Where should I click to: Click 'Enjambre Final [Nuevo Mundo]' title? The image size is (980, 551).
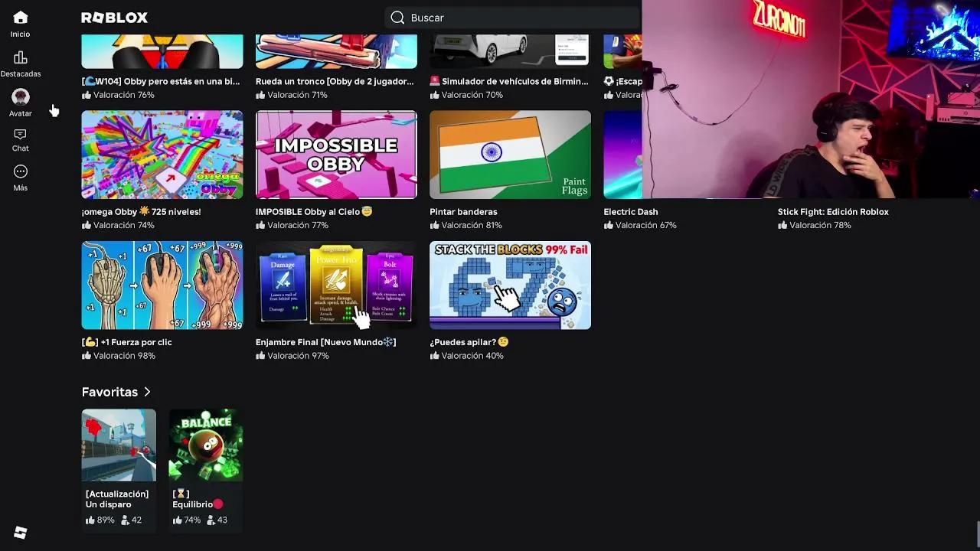coord(326,343)
